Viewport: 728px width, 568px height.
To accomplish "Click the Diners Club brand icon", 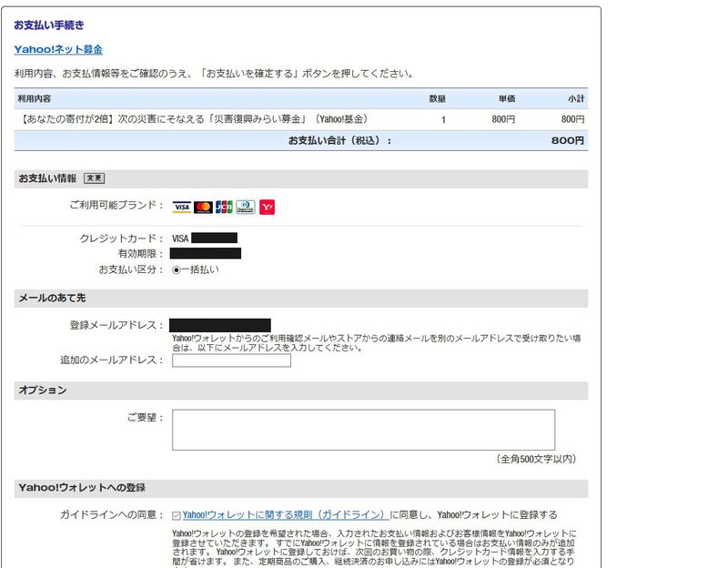I will point(246,208).
